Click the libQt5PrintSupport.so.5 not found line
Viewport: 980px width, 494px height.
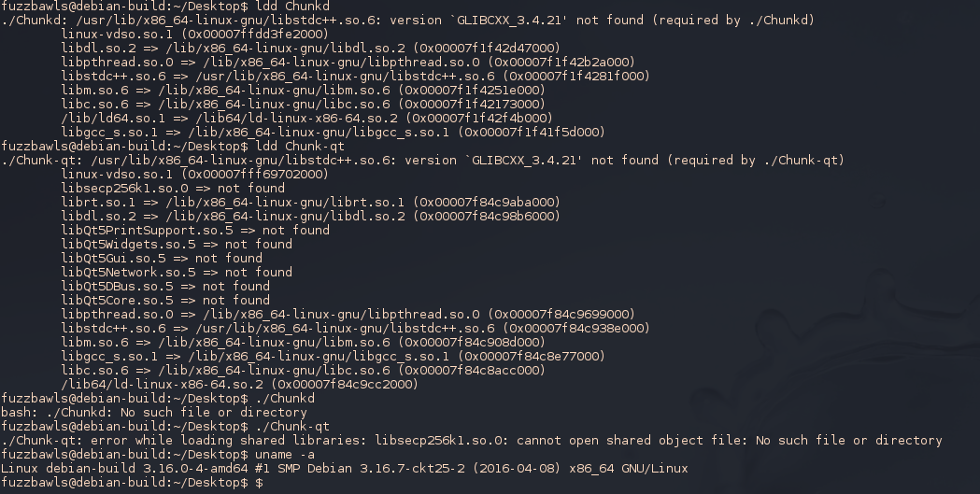click(195, 230)
